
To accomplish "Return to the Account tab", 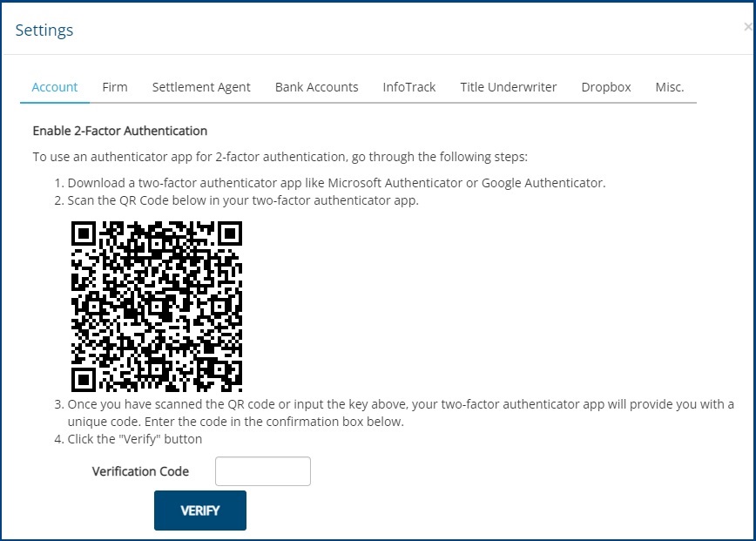I will tap(54, 87).
